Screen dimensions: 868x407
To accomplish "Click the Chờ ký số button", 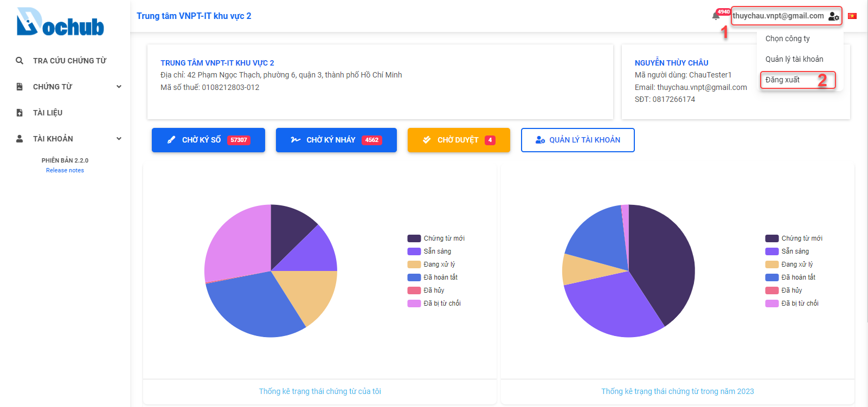I will tap(208, 140).
